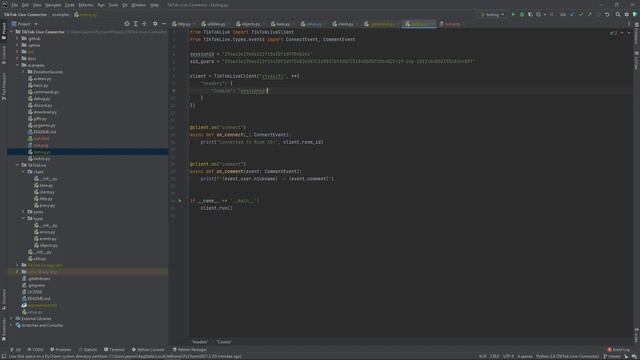Viewport: 640px width, 360px height.
Task: Open the Python Packages tool window
Action: pos(190,349)
